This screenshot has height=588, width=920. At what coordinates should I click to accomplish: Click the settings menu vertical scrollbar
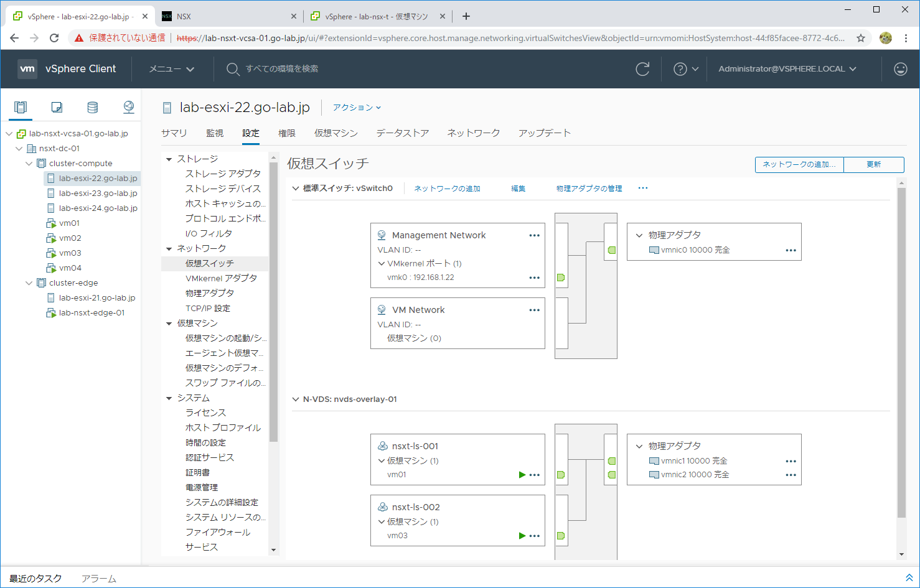(273, 302)
